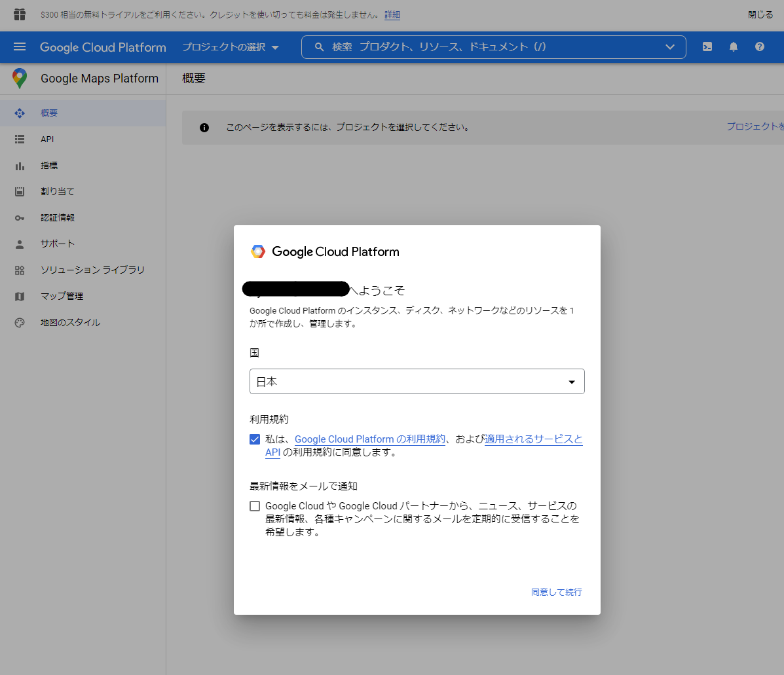
Task: Click the 利用規約 section label
Action: [269, 419]
